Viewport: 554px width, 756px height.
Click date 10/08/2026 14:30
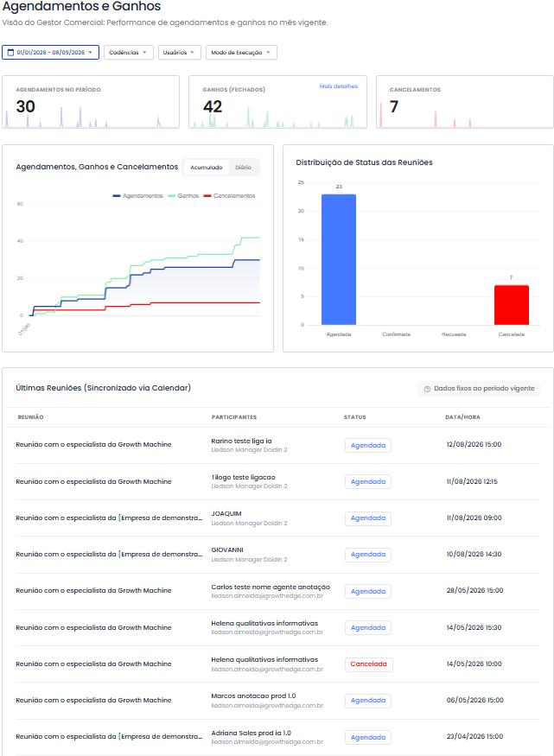474,555
